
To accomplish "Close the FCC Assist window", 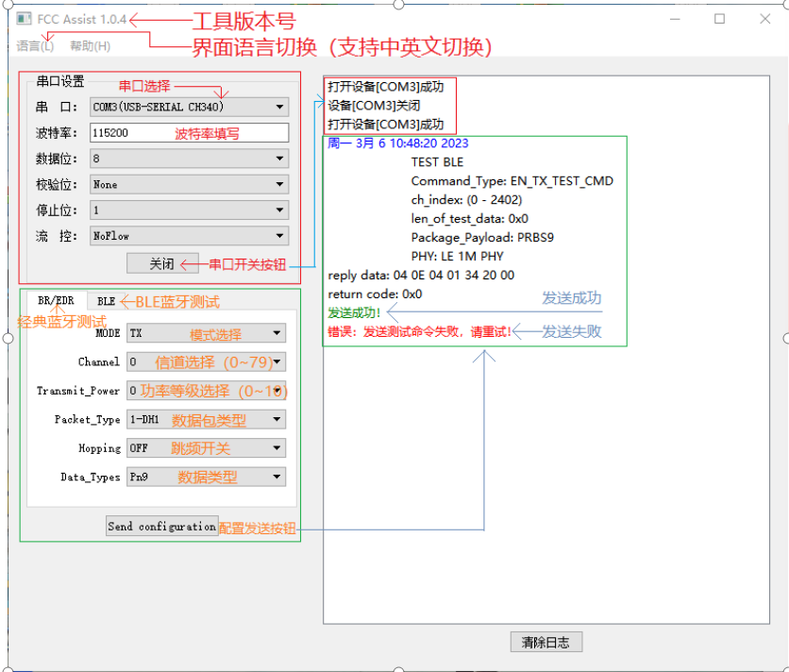I will click(x=764, y=19).
